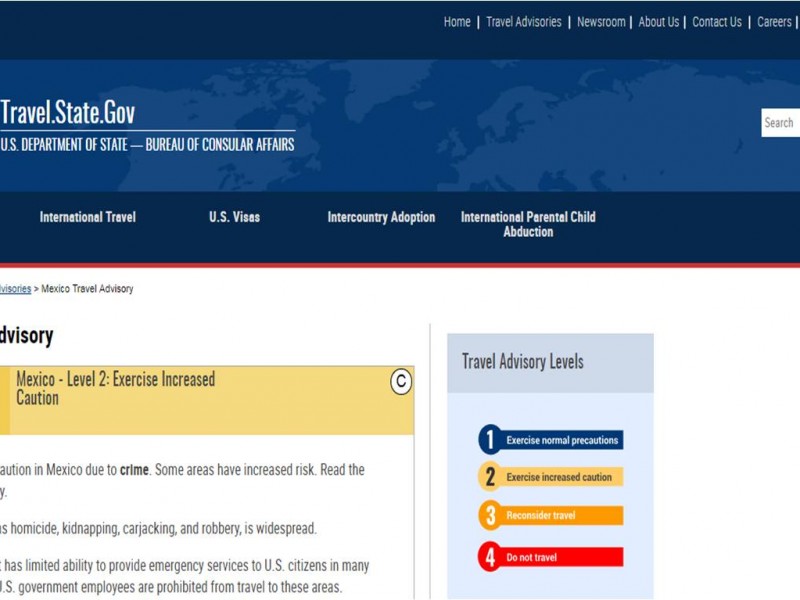Click the 'Mexico Travel Advisory' breadcrumb text

pyautogui.click(x=87, y=289)
